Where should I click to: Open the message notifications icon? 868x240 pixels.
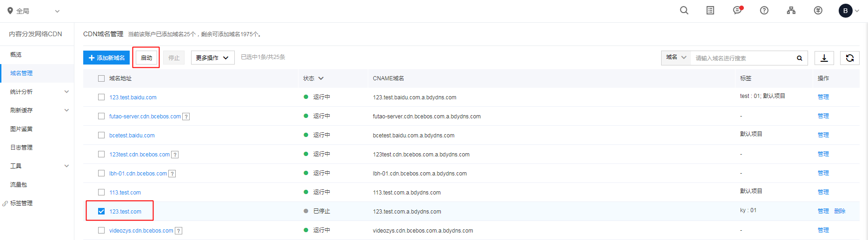[738, 10]
